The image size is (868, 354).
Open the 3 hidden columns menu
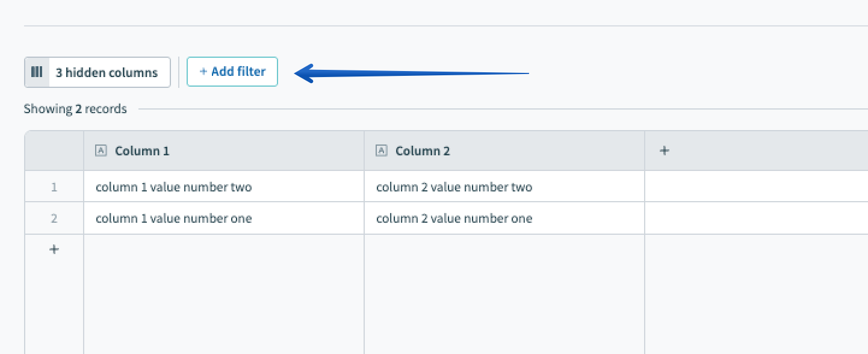click(107, 72)
